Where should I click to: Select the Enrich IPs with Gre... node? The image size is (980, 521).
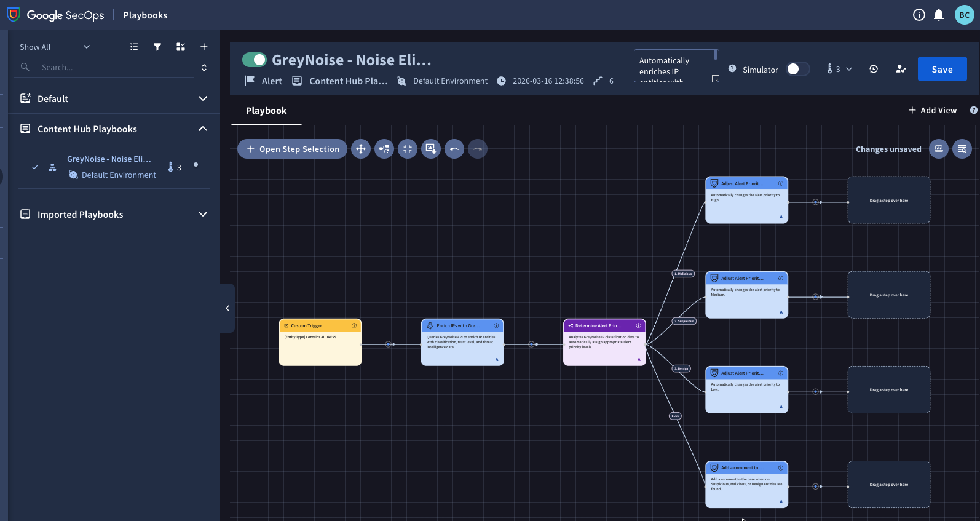[462, 342]
